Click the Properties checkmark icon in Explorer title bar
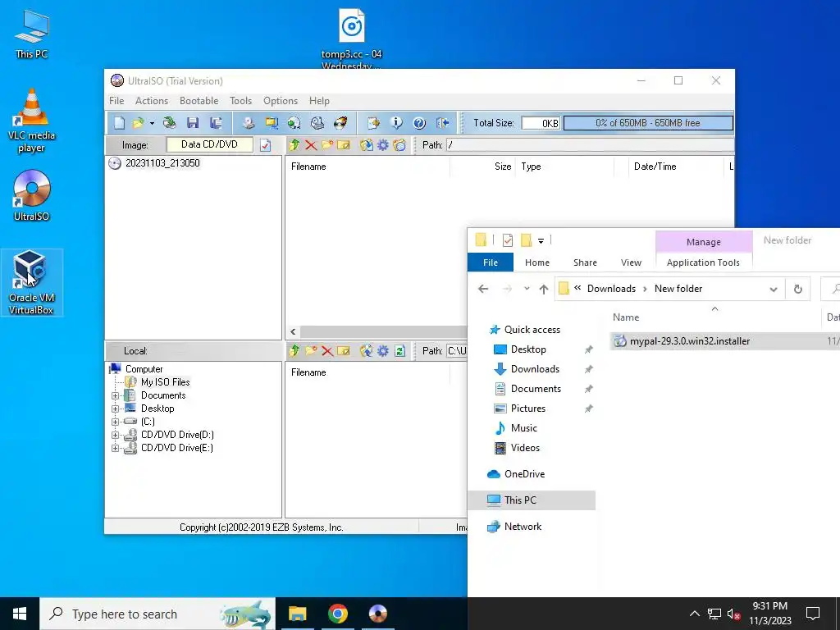840x630 pixels. [507, 240]
